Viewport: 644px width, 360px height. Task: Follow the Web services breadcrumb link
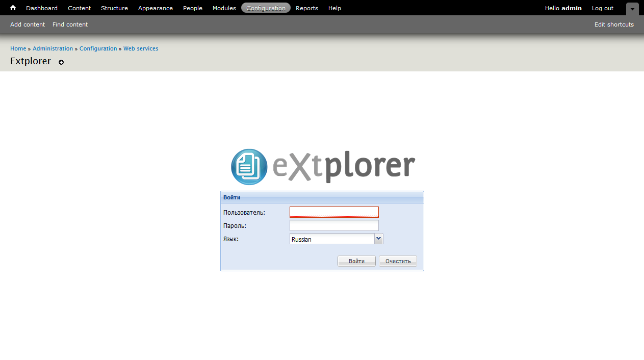(141, 48)
